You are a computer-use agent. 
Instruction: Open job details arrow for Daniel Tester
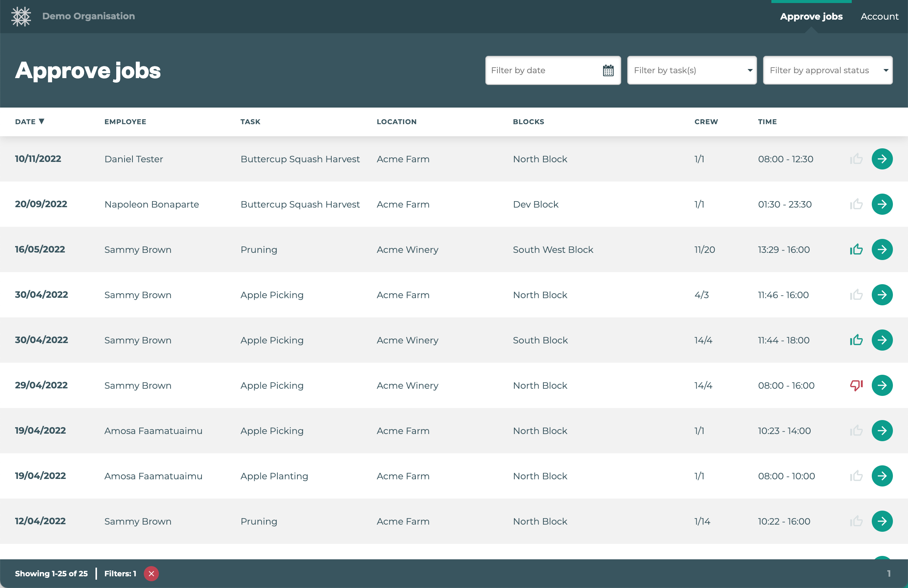pyautogui.click(x=882, y=159)
